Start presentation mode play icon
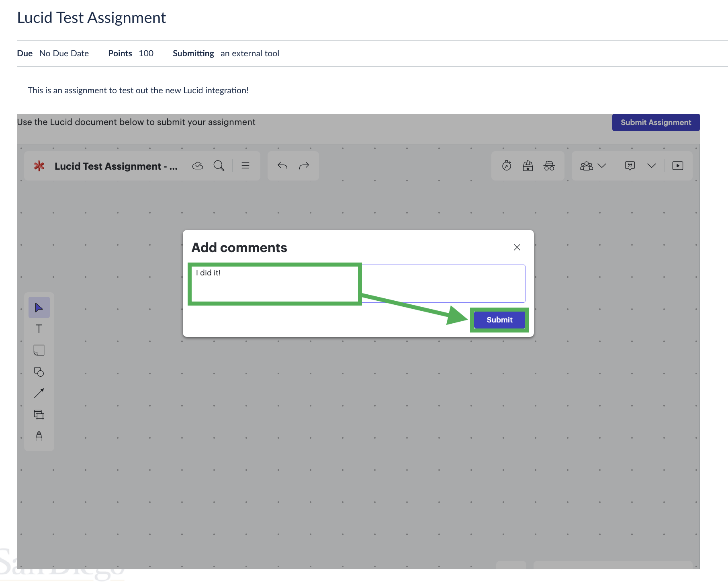 coord(678,166)
